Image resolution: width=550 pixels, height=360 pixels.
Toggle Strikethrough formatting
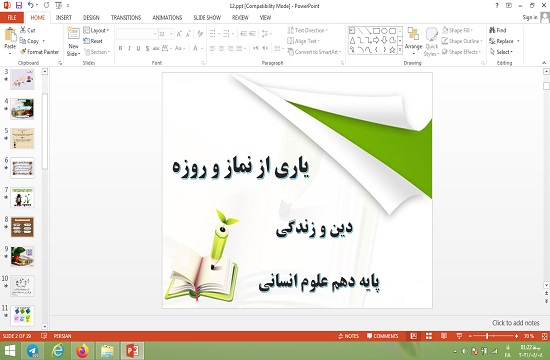point(156,48)
